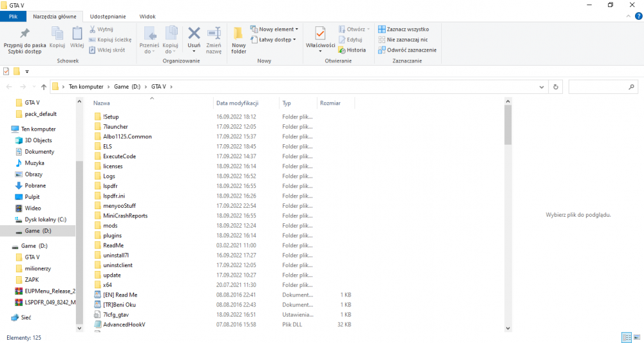Click Nie zaznaczaj nic
The width and height of the screenshot is (644, 343).
pos(403,40)
